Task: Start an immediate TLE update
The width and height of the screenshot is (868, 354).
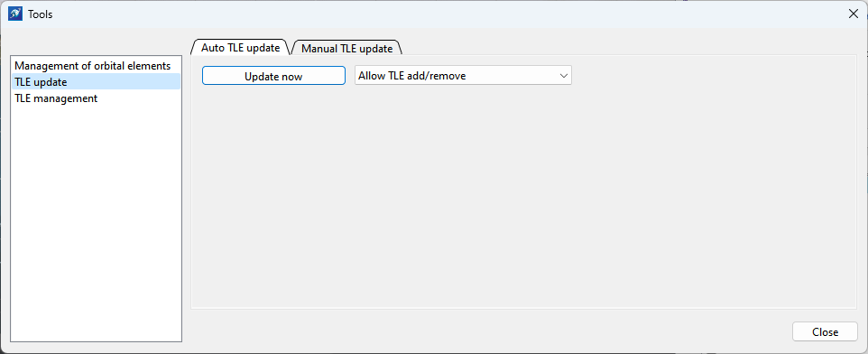Action: 273,76
